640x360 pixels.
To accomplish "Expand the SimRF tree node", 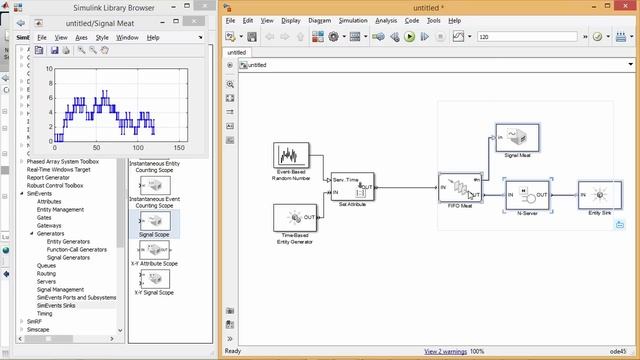I will coord(22,322).
